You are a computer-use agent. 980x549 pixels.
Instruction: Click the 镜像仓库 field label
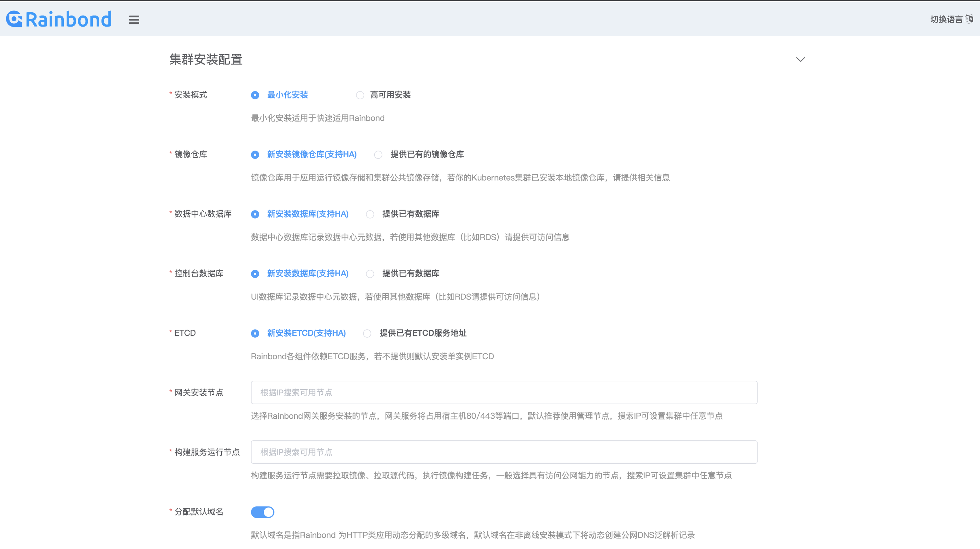coord(191,154)
